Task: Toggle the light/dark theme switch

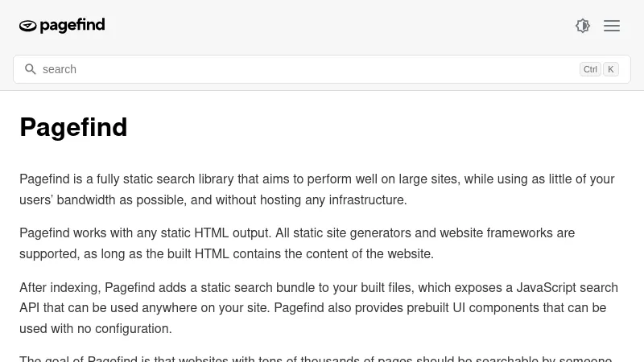Action: (x=583, y=26)
